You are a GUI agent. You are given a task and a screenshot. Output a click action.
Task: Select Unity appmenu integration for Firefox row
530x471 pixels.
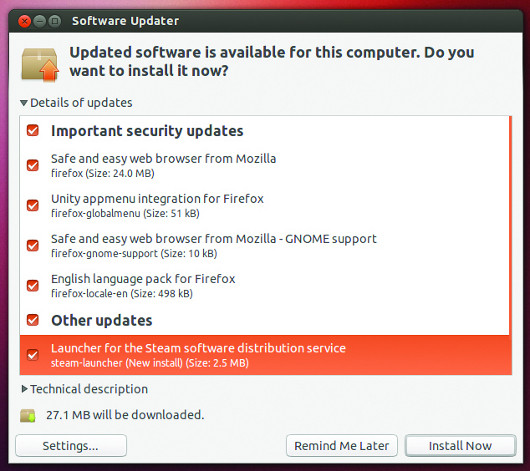click(264, 205)
